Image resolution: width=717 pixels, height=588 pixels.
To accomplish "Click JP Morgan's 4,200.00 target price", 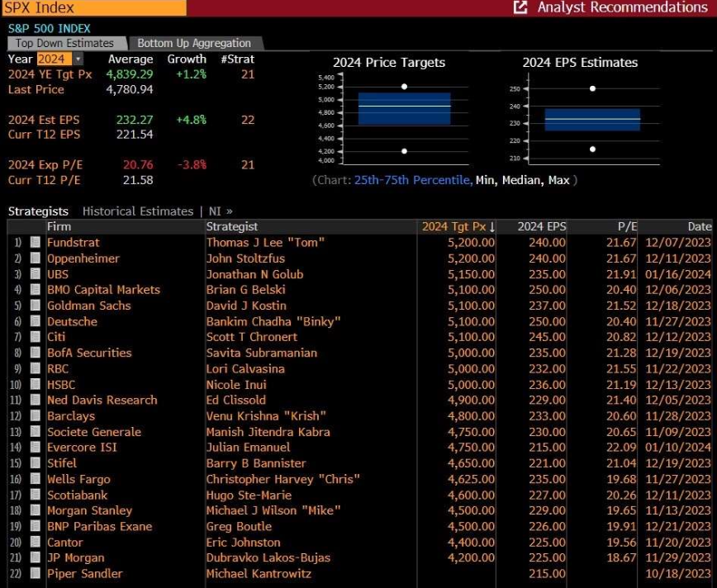I will tap(471, 557).
